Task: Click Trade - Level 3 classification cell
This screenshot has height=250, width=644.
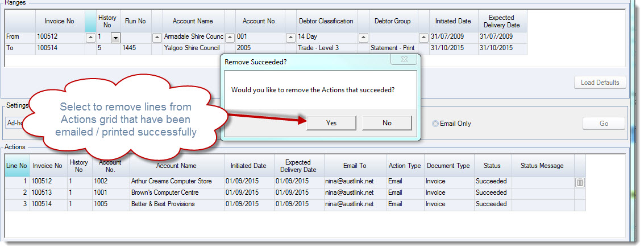Action: 327,48
